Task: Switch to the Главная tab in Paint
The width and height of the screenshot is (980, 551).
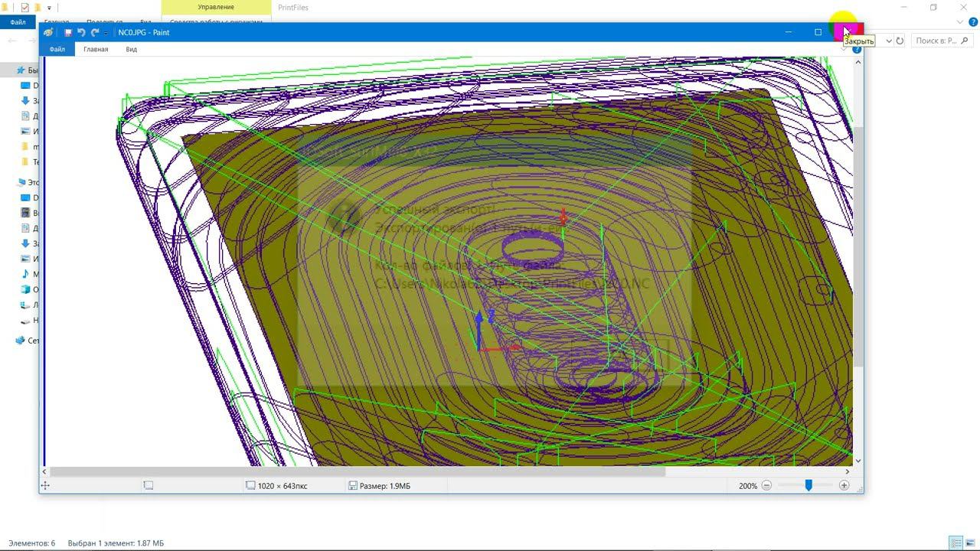Action: [x=96, y=49]
